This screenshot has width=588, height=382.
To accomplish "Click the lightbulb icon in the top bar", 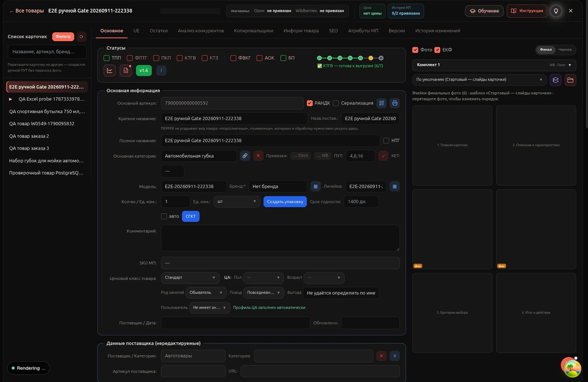I will click(556, 11).
